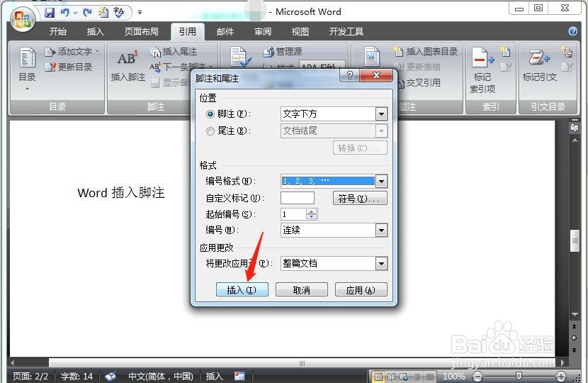Click vertical scrollbar thumb

[x=575, y=240]
